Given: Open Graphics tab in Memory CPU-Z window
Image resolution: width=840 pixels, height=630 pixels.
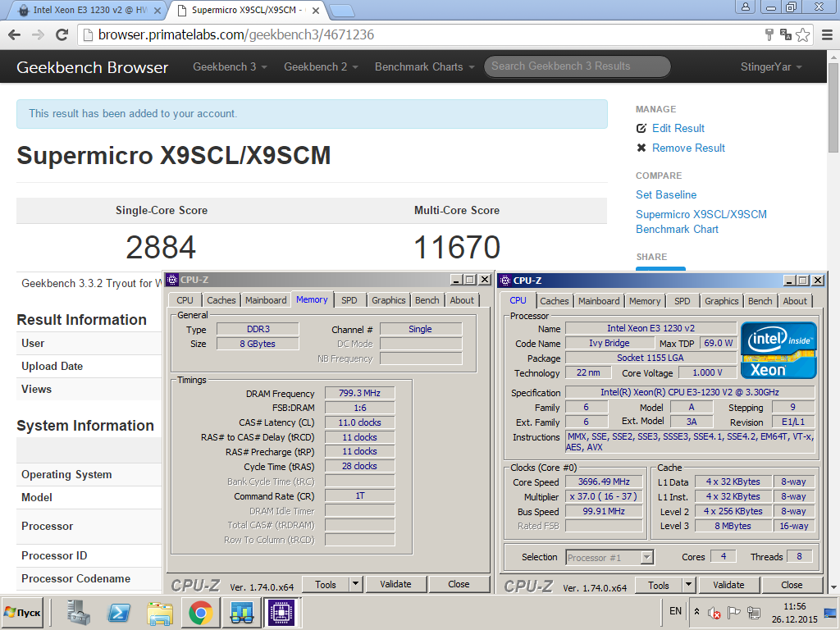Looking at the screenshot, I should tap(388, 300).
